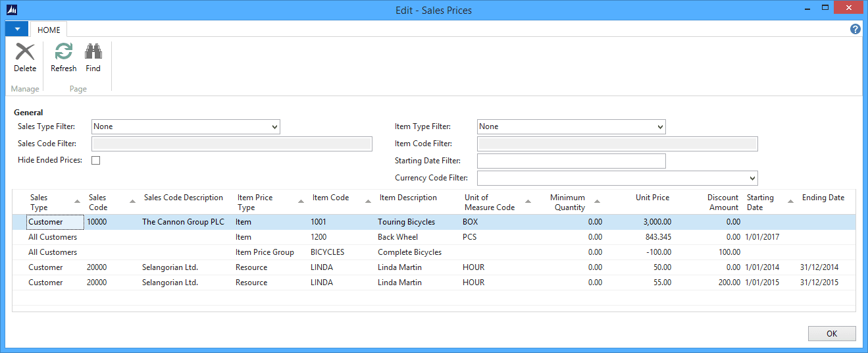Sort by Sales Code column header
Viewport: 868px width, 353px height.
(111, 202)
